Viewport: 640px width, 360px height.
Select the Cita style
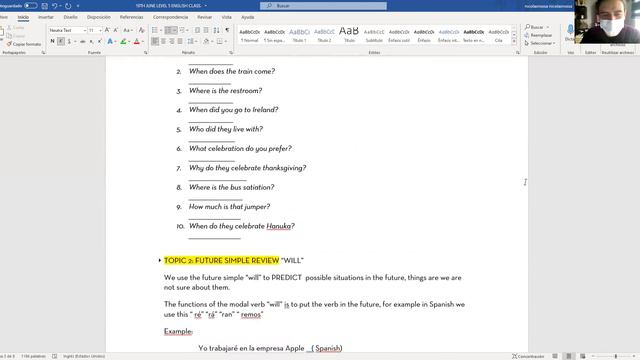498,36
